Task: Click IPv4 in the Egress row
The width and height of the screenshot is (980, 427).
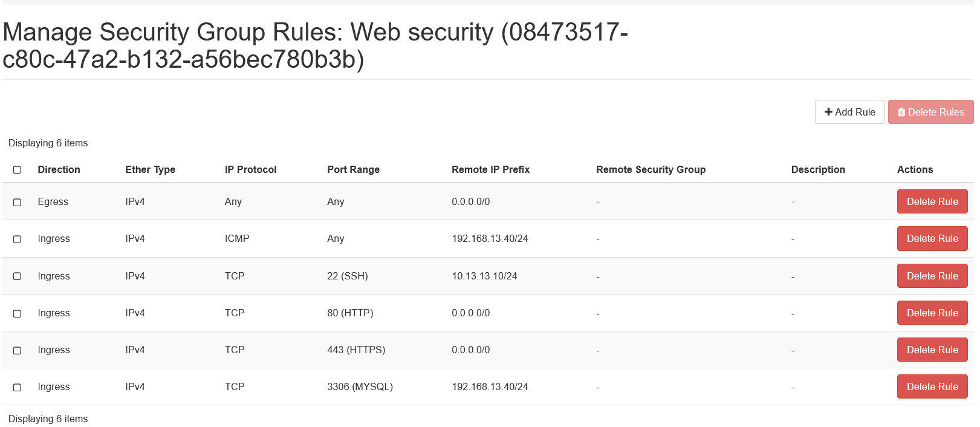Action: (x=135, y=201)
